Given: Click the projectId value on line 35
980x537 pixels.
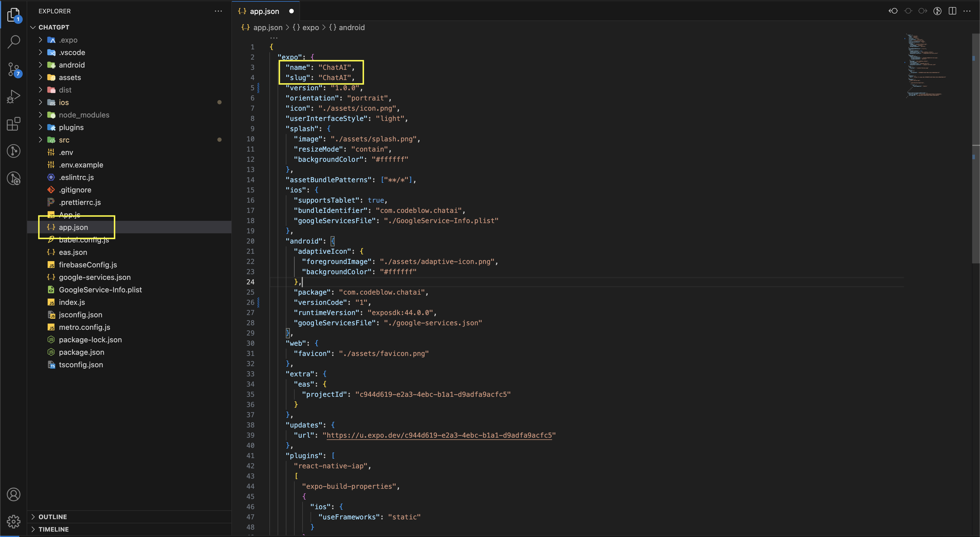Looking at the screenshot, I should (433, 394).
